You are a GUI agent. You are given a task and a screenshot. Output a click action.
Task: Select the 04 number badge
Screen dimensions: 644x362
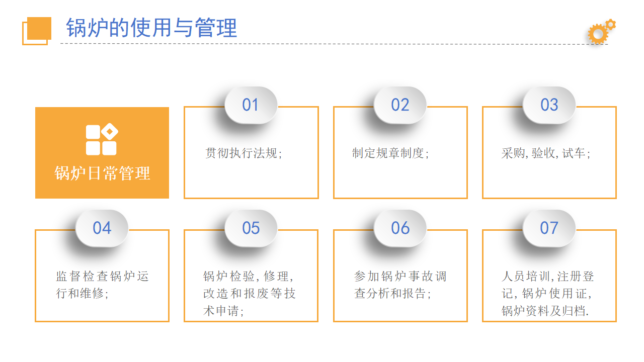102,228
